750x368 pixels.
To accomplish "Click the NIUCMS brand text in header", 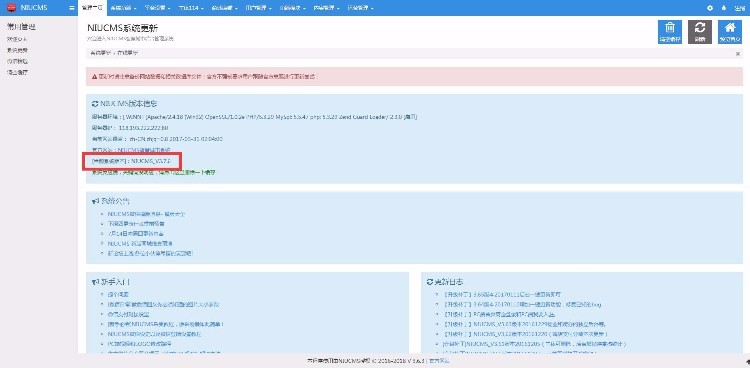I will point(33,8).
